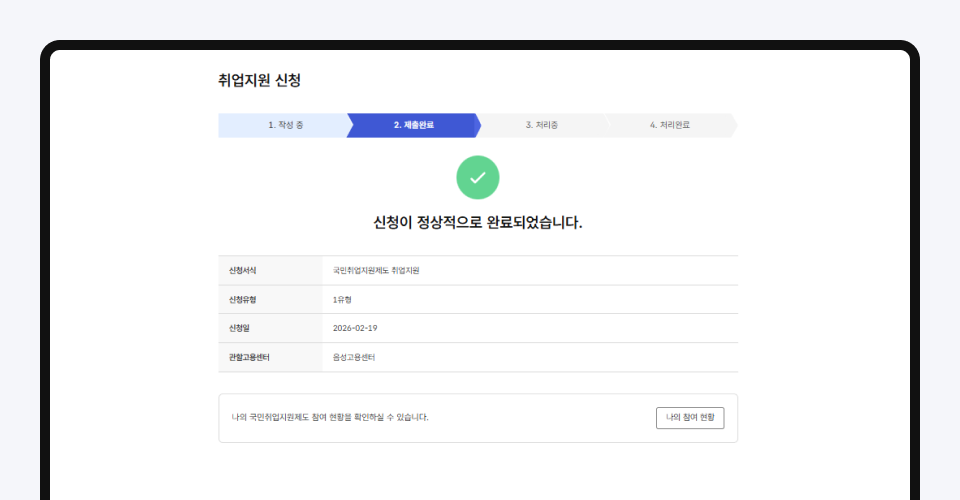This screenshot has width=960, height=500.
Task: Click the 신청유형 row label
Action: [243, 300]
